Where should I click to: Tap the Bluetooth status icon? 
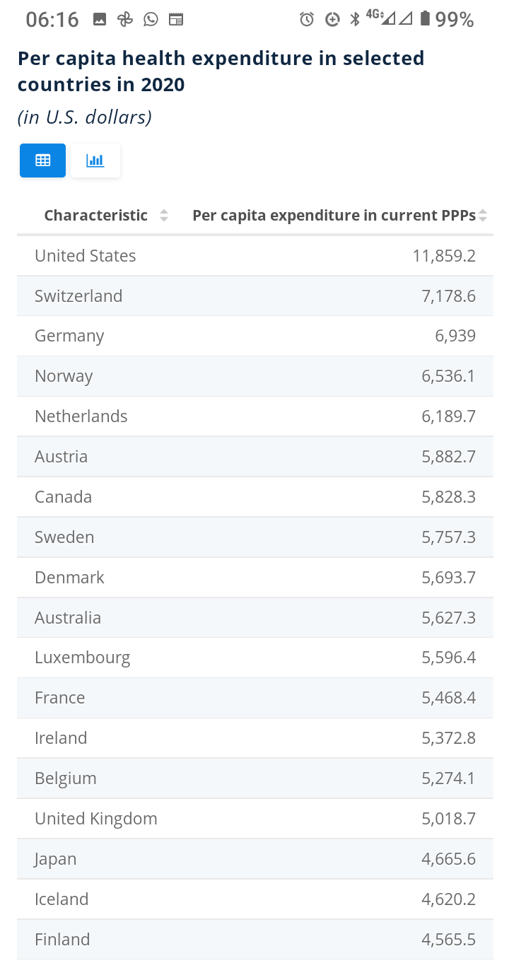pos(355,19)
